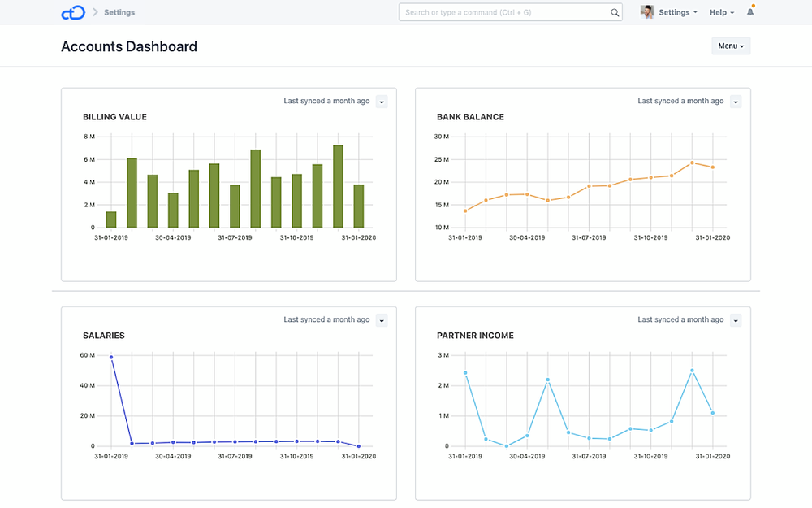Click the SALARIES chart title

tap(104, 336)
